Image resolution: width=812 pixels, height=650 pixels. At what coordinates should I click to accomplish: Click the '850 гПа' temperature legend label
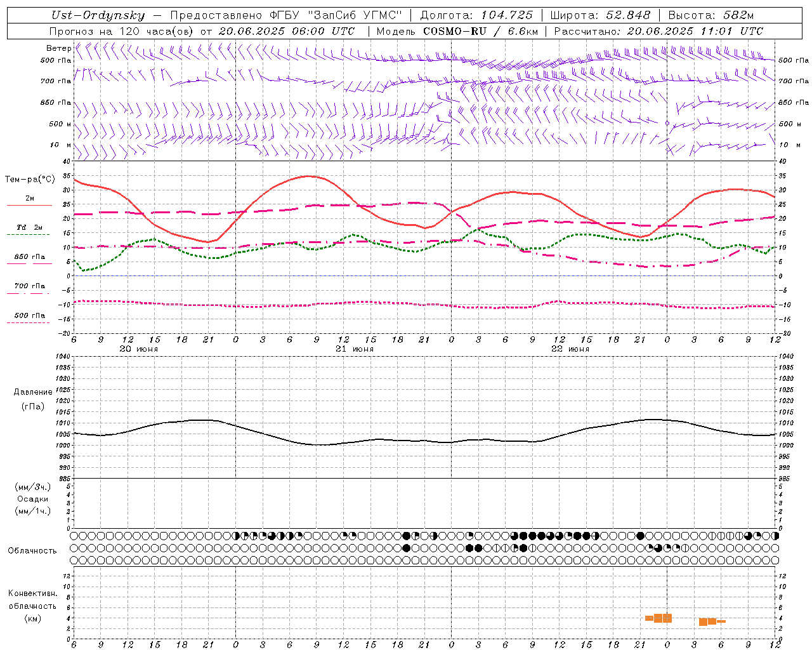click(30, 257)
